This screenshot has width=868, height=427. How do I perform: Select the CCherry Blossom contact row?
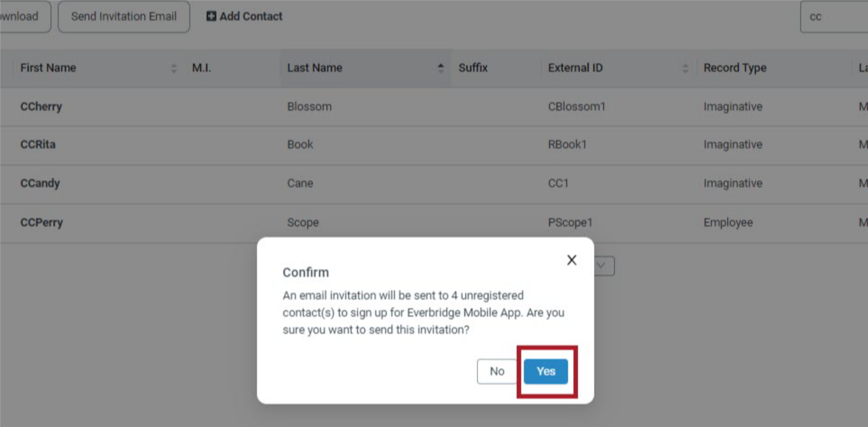[181, 107]
